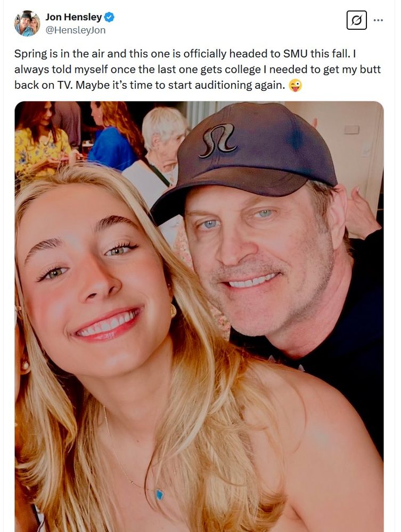Image resolution: width=401 pixels, height=532 pixels.
Task: Click the tweet text starting 'Spring is in the air'
Action: 198,70
